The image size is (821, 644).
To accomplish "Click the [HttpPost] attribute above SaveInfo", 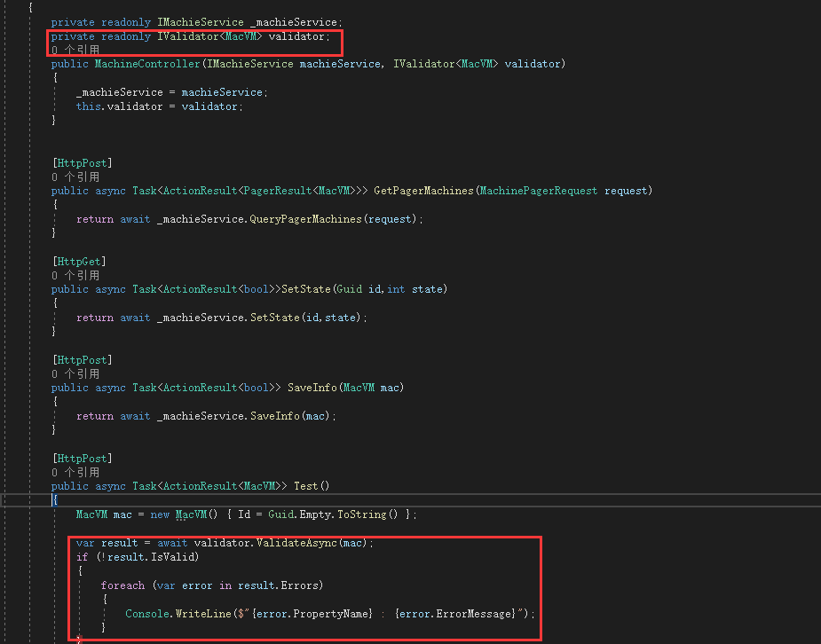I will (x=81, y=359).
